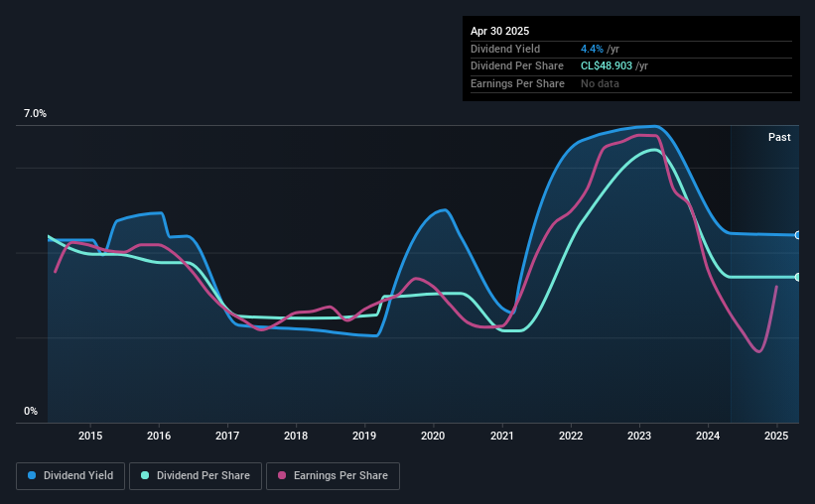Select the 2016 x-axis label
The height and width of the screenshot is (504, 815).
coord(159,436)
